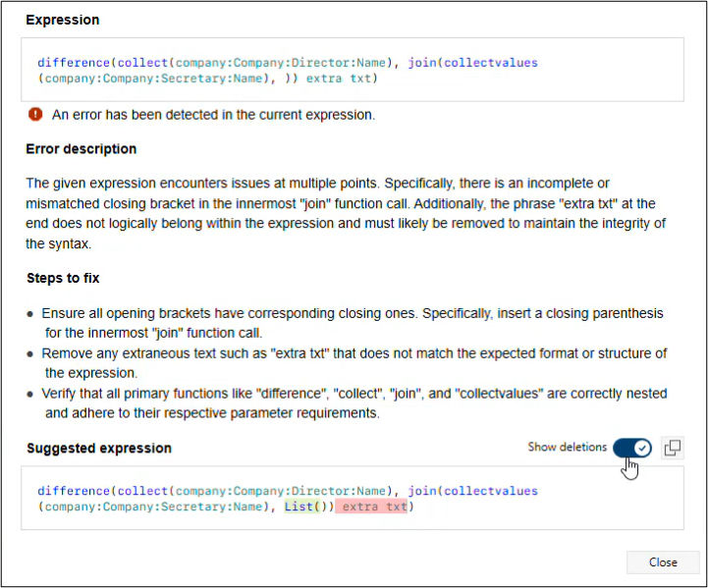Click "difference" in the suggested expression box

click(74, 491)
